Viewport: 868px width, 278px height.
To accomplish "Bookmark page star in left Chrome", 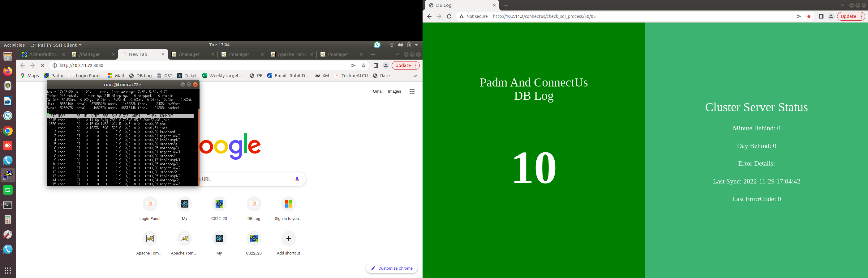I will tap(363, 65).
